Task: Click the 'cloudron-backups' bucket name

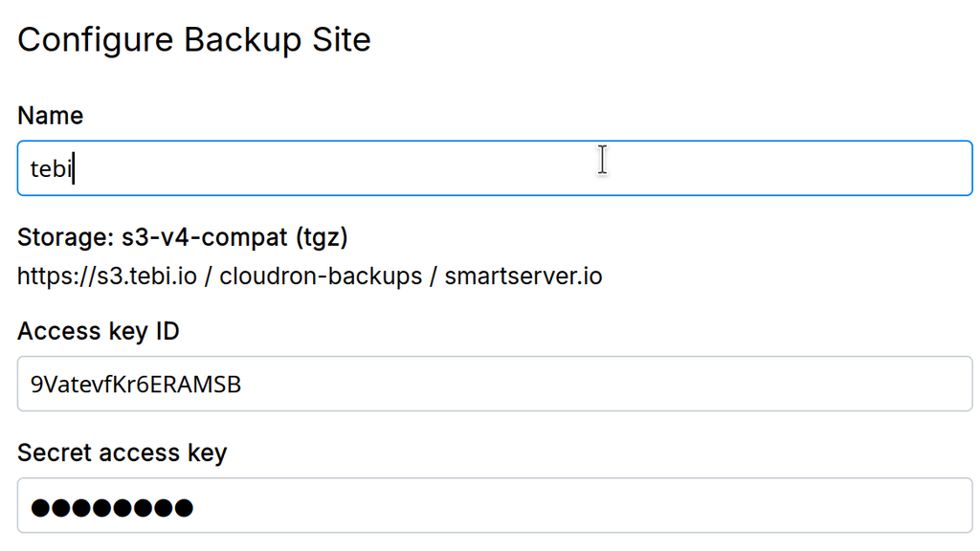Action: (x=320, y=276)
